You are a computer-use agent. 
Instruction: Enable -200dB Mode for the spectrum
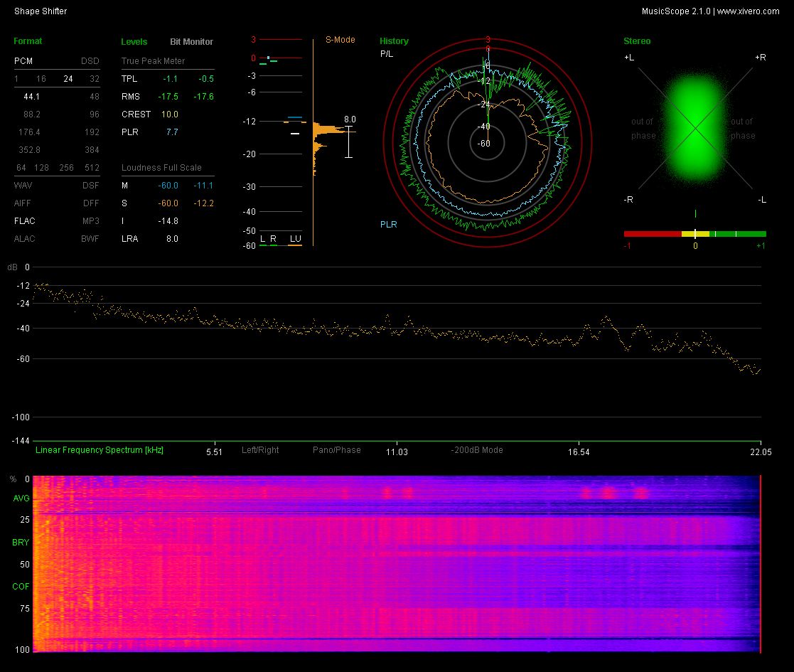[476, 450]
